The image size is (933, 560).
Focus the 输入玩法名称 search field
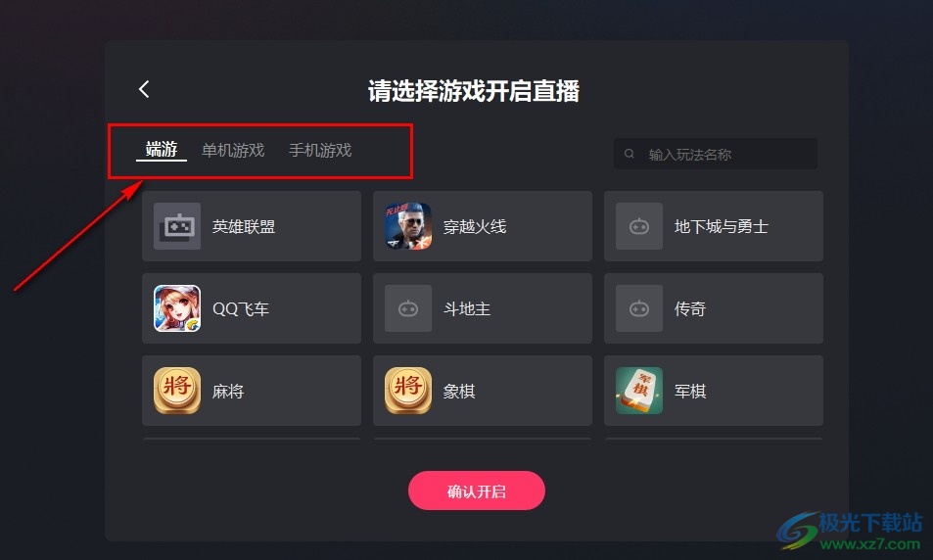point(716,154)
